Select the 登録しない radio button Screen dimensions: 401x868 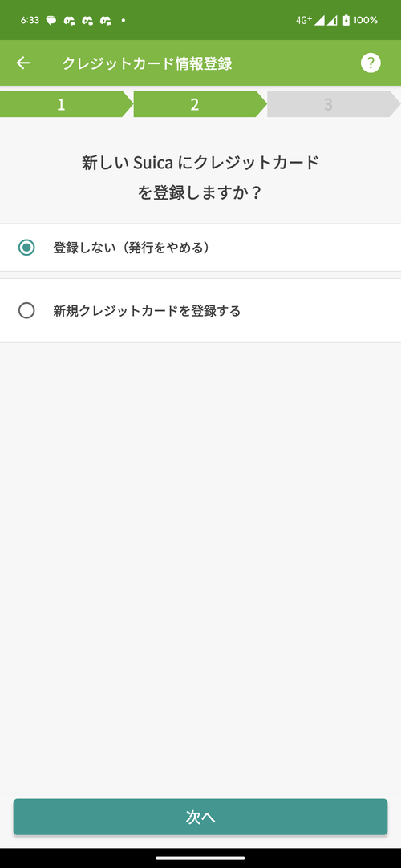point(26,248)
